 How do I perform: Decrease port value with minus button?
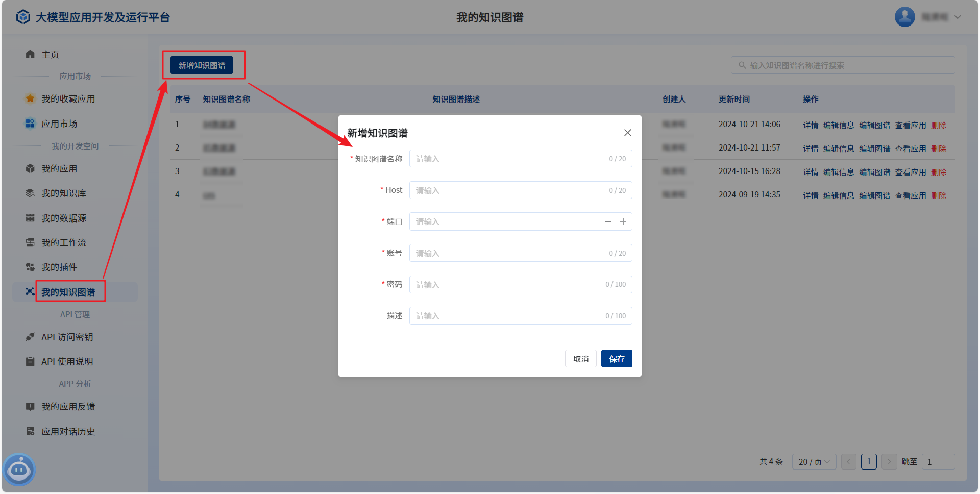point(608,221)
